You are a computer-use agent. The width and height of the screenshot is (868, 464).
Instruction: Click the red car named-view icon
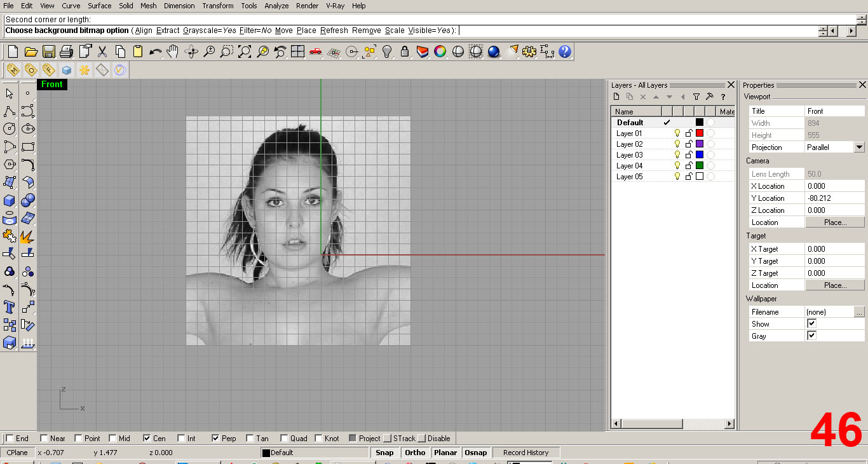pyautogui.click(x=316, y=51)
